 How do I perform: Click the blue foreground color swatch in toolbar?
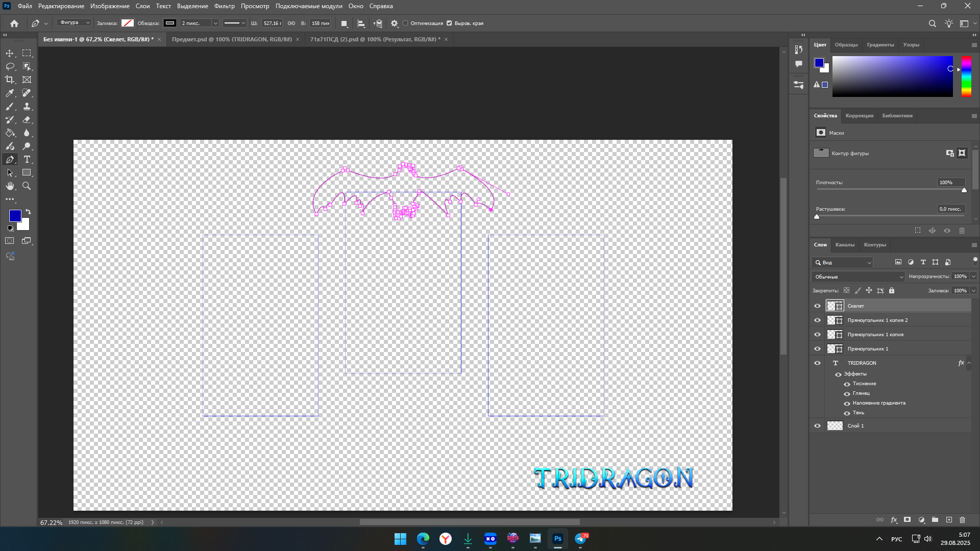(x=15, y=215)
